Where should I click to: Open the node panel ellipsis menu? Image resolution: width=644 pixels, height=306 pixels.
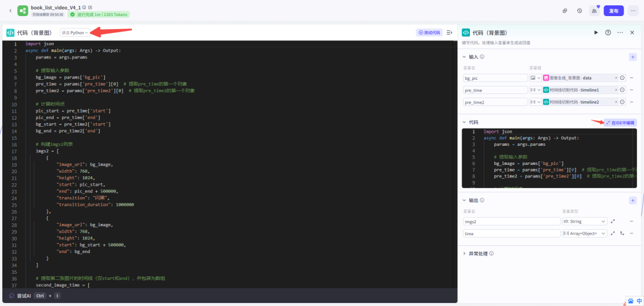pos(620,33)
